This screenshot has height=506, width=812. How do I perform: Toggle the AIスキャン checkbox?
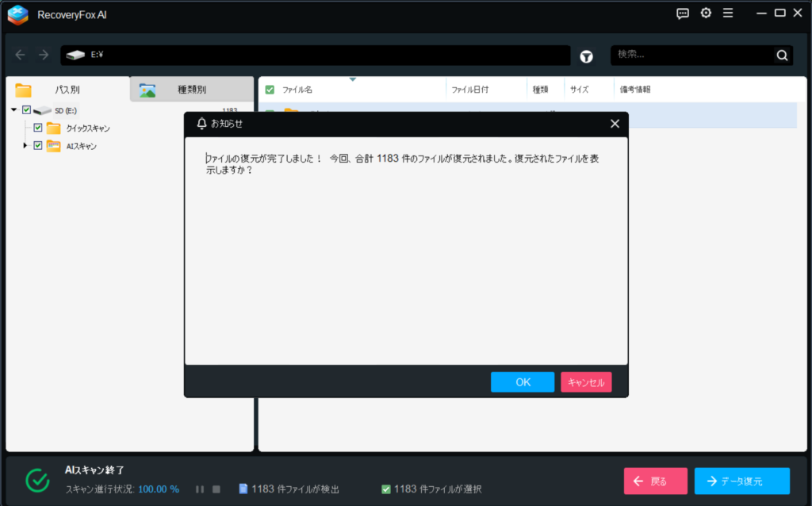[x=37, y=146]
